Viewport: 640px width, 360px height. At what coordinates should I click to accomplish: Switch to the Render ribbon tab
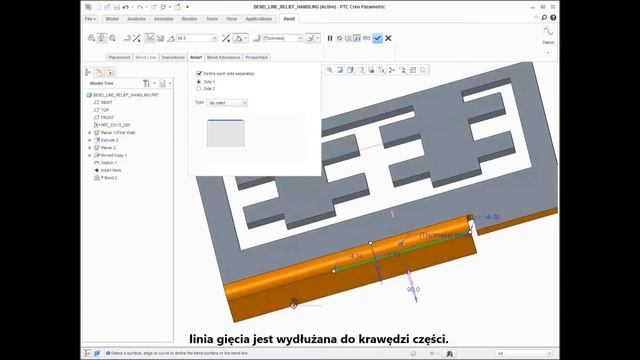click(189, 19)
